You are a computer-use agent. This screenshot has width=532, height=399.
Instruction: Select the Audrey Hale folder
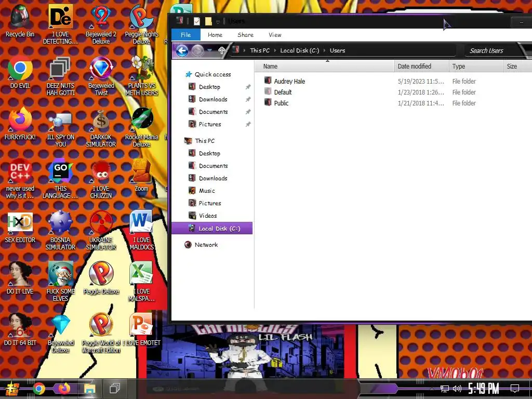(289, 81)
